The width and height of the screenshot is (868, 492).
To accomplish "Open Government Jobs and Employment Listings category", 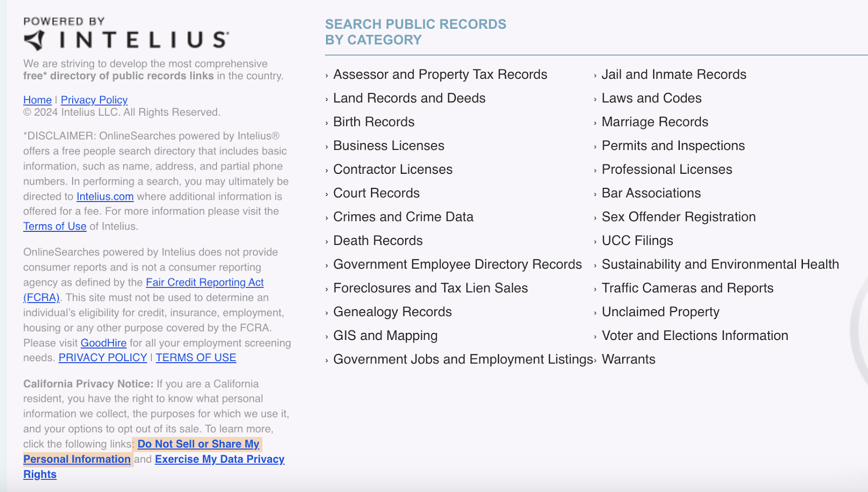I will 463,359.
